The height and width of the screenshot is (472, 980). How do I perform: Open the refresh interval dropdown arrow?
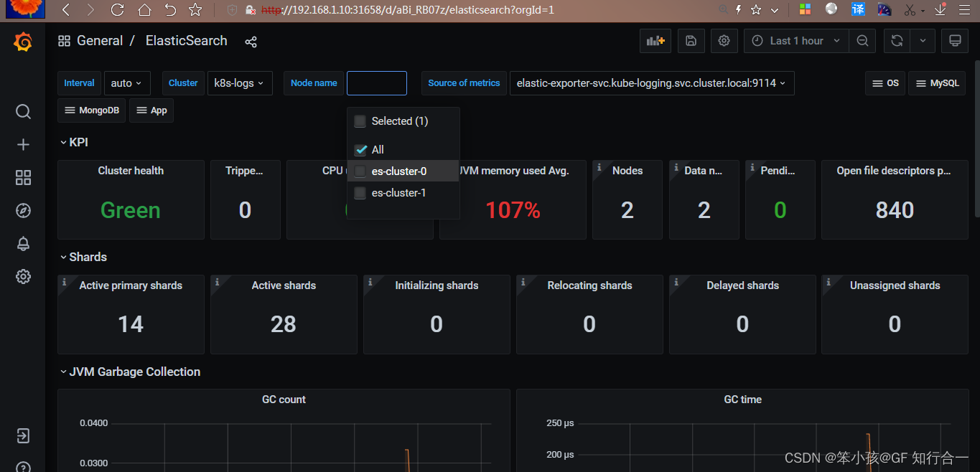(923, 41)
